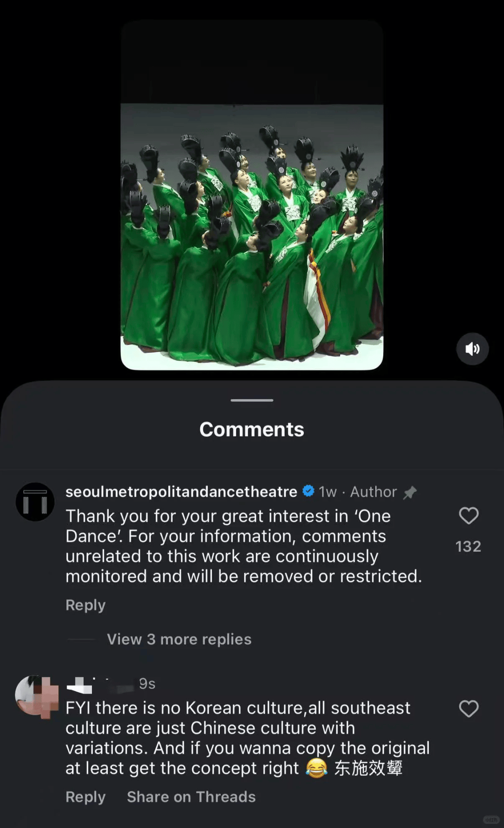Tap the Comments sheet drag handle
504x828 pixels.
point(252,400)
